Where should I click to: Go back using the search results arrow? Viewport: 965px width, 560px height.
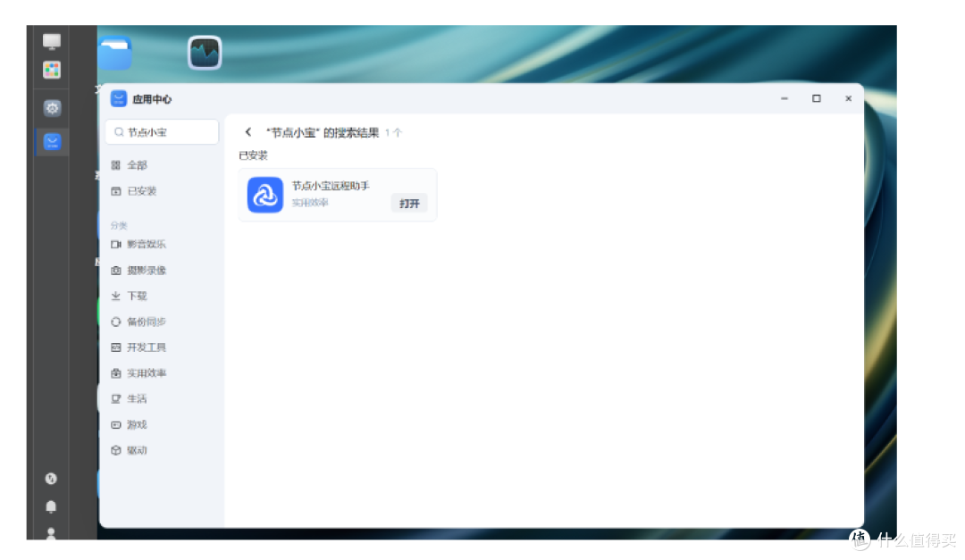248,131
